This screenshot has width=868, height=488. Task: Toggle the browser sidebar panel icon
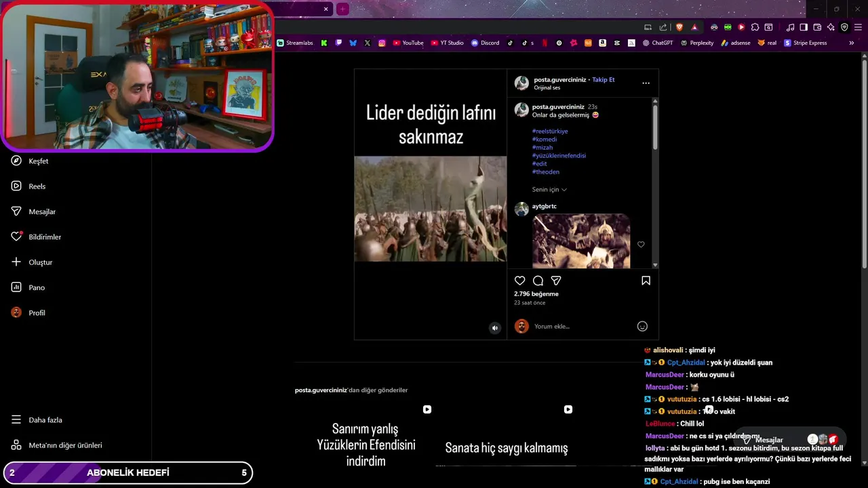(x=804, y=27)
